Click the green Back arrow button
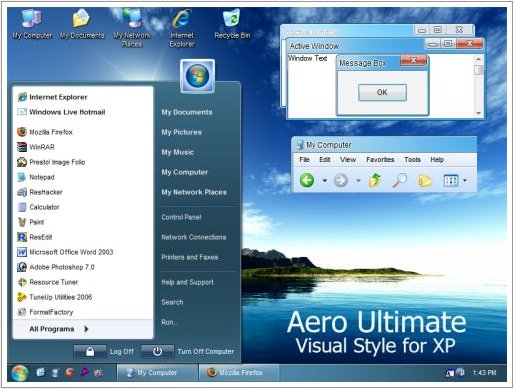 pyautogui.click(x=307, y=180)
